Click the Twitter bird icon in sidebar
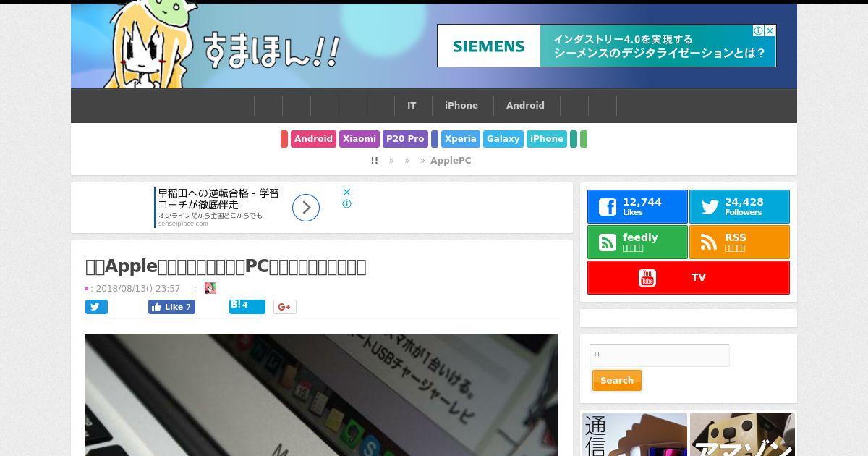This screenshot has height=456, width=868. 710,207
